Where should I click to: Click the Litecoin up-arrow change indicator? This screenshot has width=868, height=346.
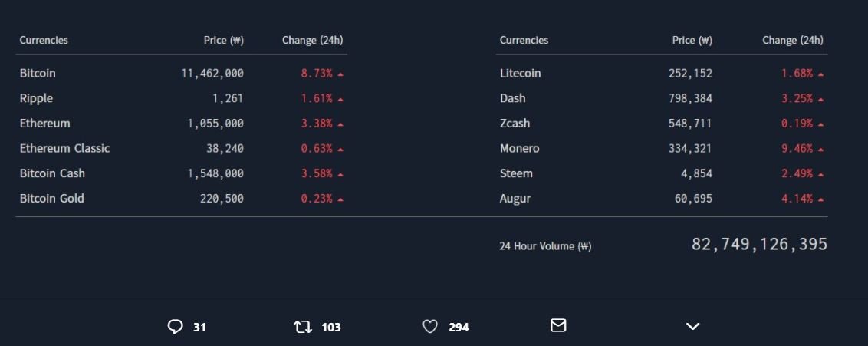coord(820,74)
